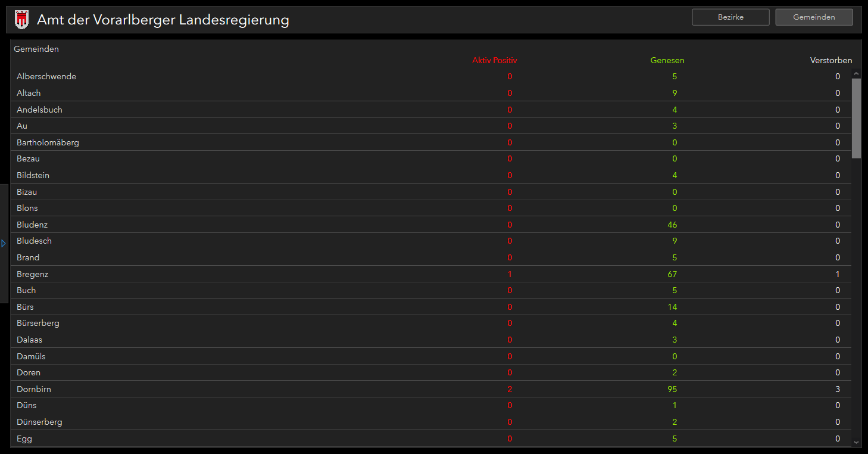Image resolution: width=868 pixels, height=454 pixels.
Task: Click the Amt der Vorarlberger Landesregierung title
Action: point(163,20)
